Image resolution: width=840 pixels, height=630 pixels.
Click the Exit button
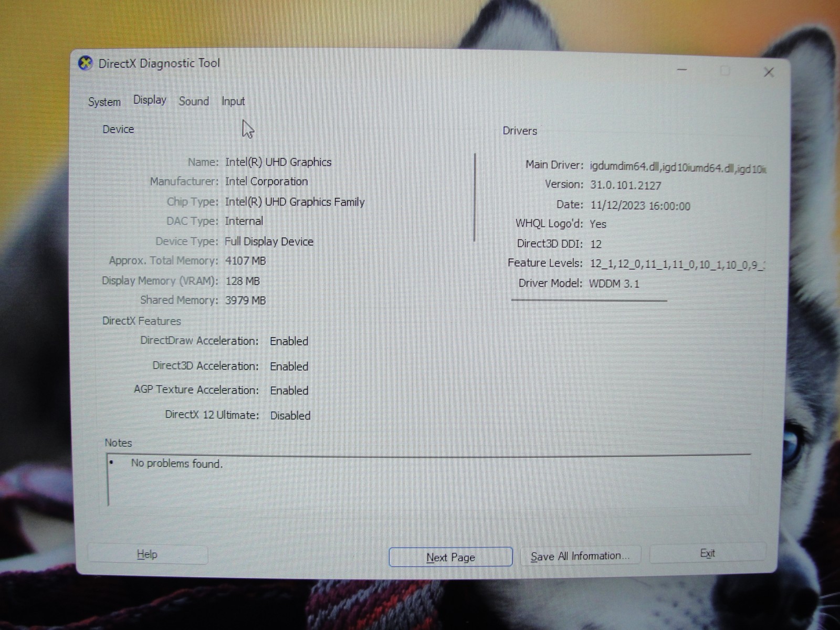[707, 553]
